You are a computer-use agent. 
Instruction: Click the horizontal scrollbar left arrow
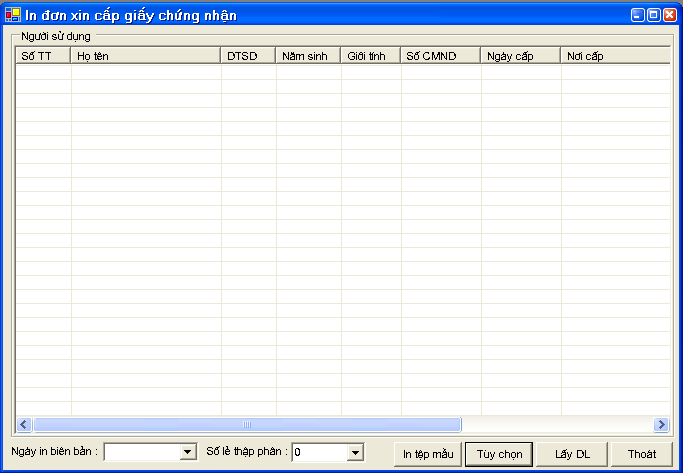24,424
